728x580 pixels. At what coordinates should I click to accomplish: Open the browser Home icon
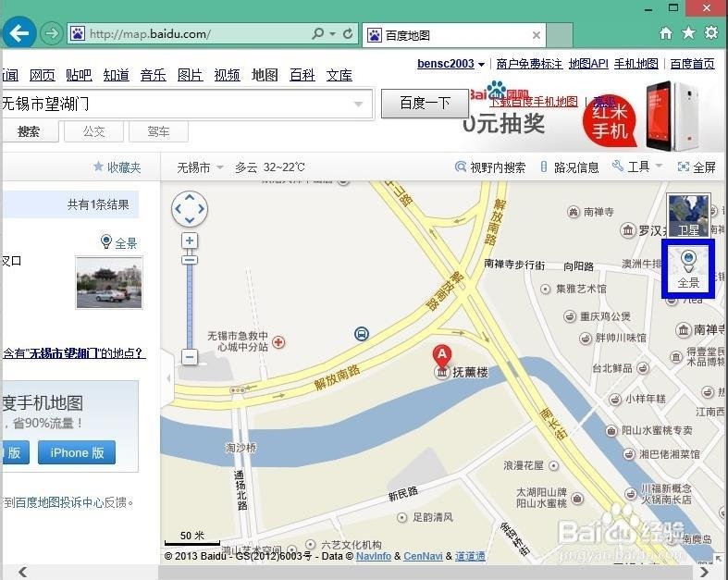pos(666,33)
